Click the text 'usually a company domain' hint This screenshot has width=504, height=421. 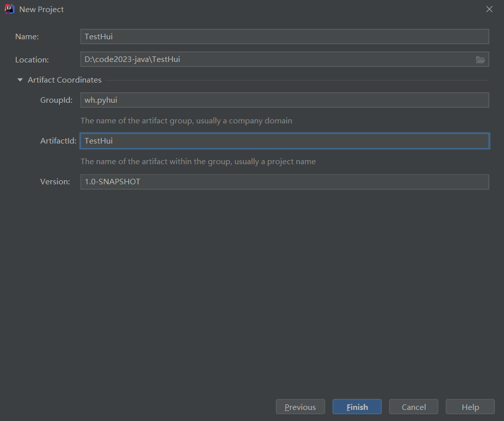click(244, 121)
